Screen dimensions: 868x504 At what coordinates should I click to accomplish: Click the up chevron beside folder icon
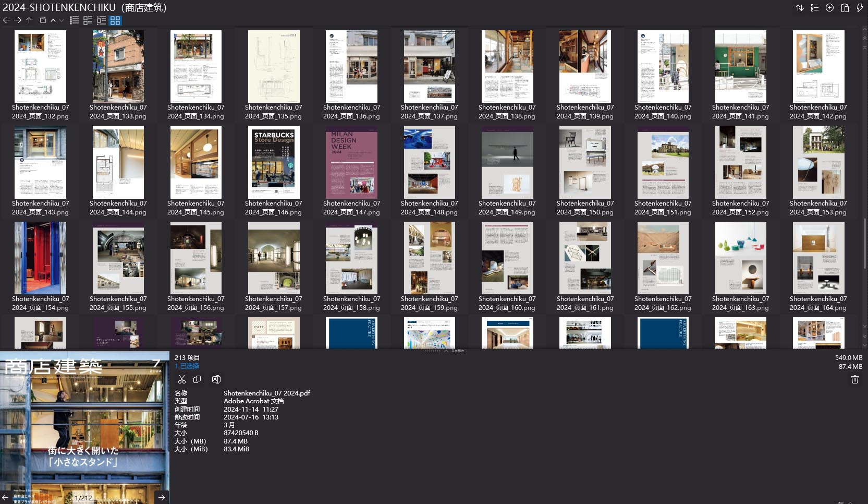[x=53, y=20]
